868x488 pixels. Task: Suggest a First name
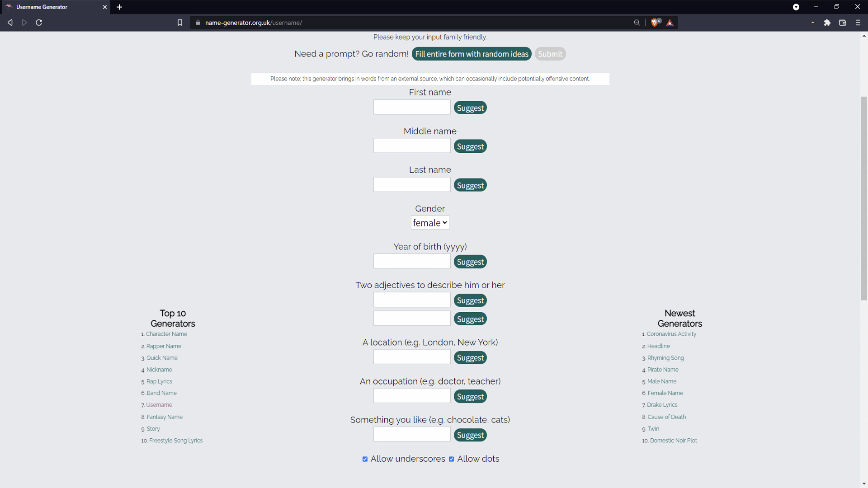click(x=470, y=108)
